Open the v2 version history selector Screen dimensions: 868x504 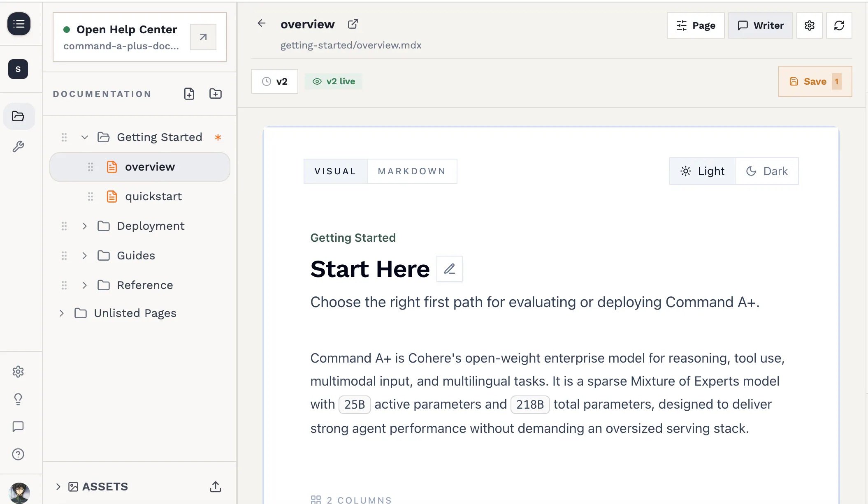click(274, 81)
